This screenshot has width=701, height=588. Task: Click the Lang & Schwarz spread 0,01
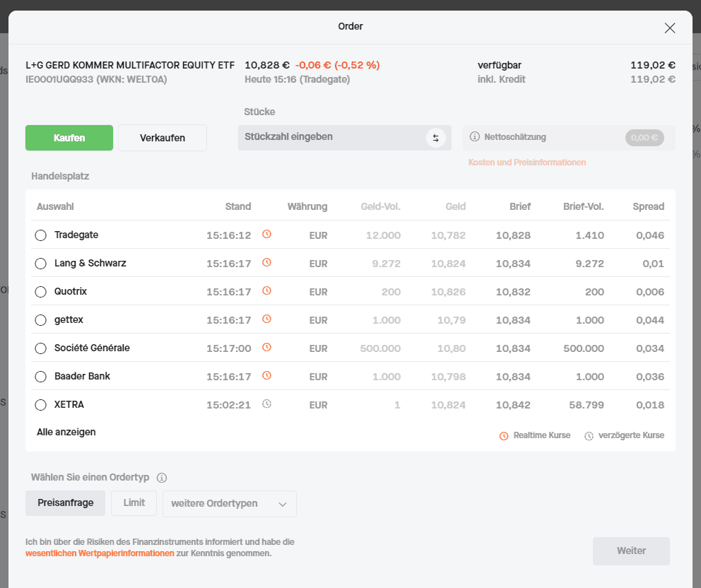coord(653,264)
